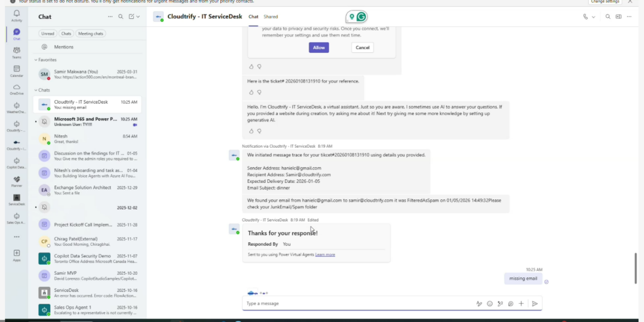The width and height of the screenshot is (644, 322).
Task: Send the message with the arrow icon
Action: click(x=535, y=304)
